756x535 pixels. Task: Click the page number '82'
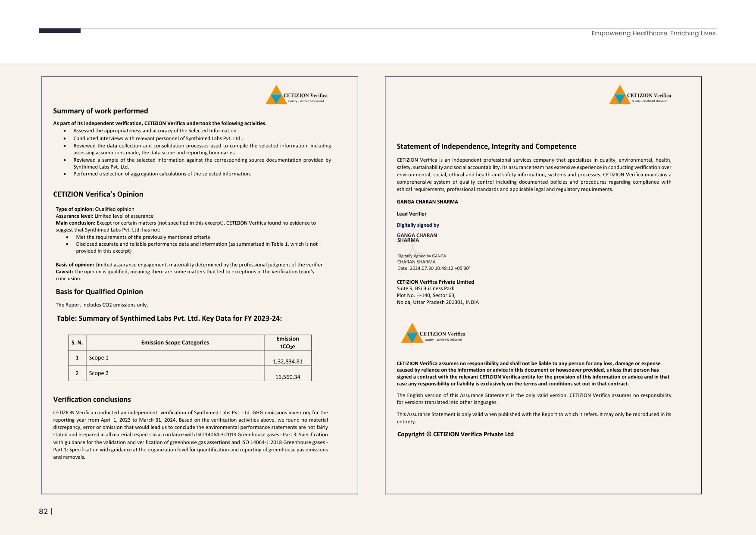[x=44, y=511]
